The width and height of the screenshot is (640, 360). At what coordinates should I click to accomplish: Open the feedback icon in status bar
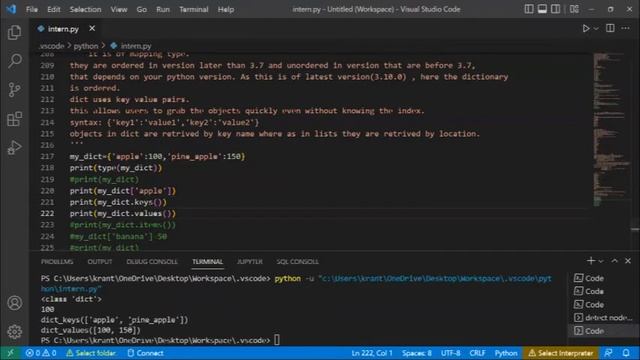tap(608, 353)
